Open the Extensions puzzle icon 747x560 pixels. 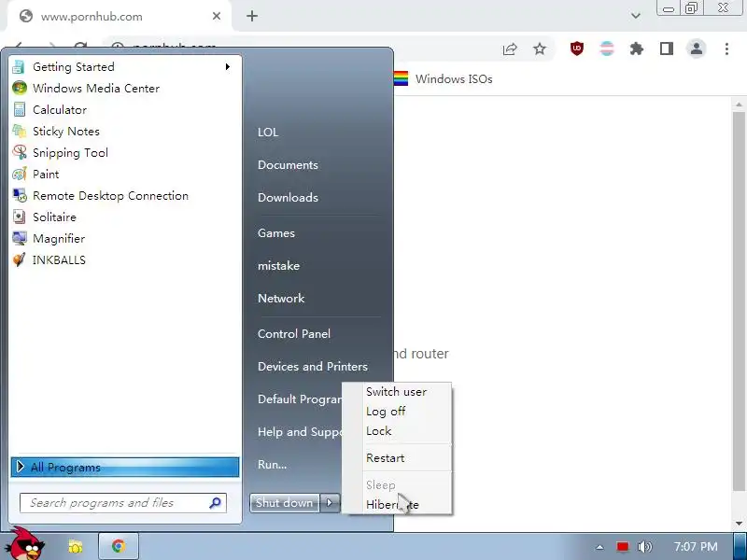pyautogui.click(x=637, y=49)
